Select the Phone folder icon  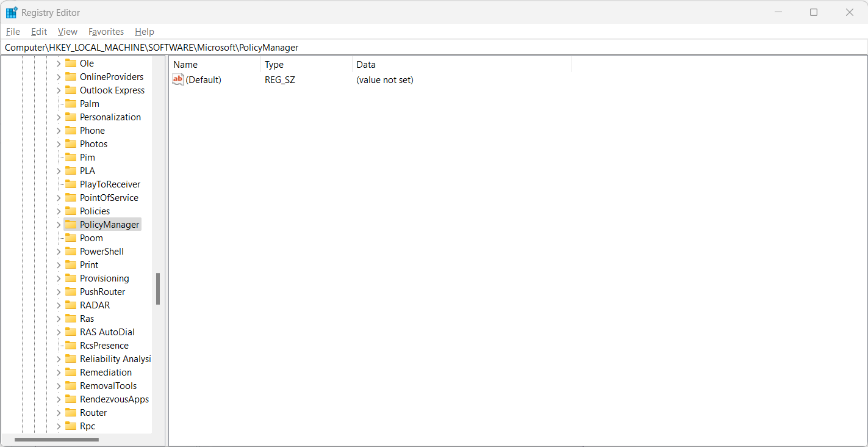(71, 131)
